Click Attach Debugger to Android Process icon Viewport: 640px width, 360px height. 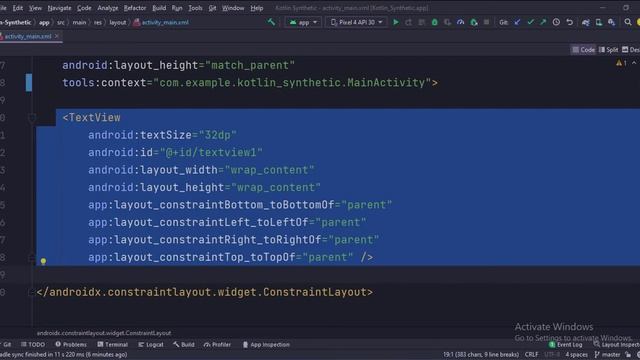pos(473,22)
